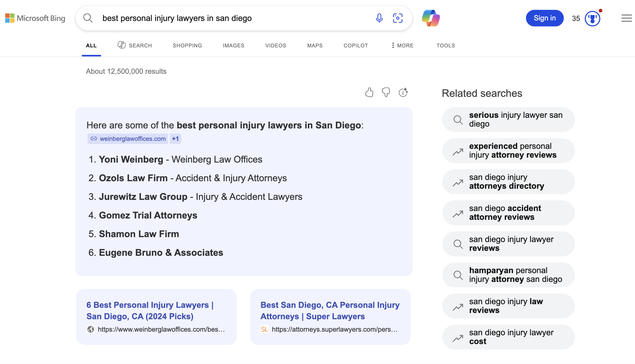This screenshot has width=635, height=364.
Task: Click magnifier icon for hamparyan search
Action: pyautogui.click(x=458, y=275)
